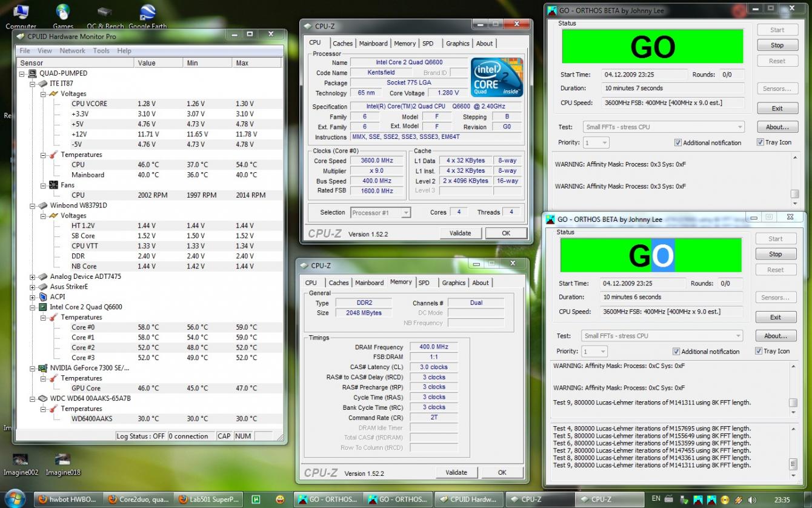
Task: Click the Max column header in Hardware Monitor
Action: point(256,63)
